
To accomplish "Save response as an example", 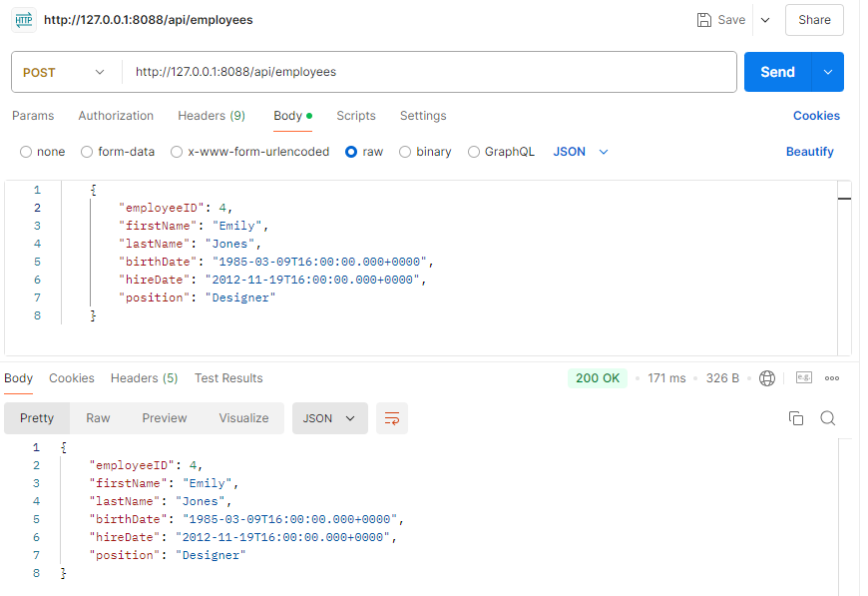I will pos(803,377).
